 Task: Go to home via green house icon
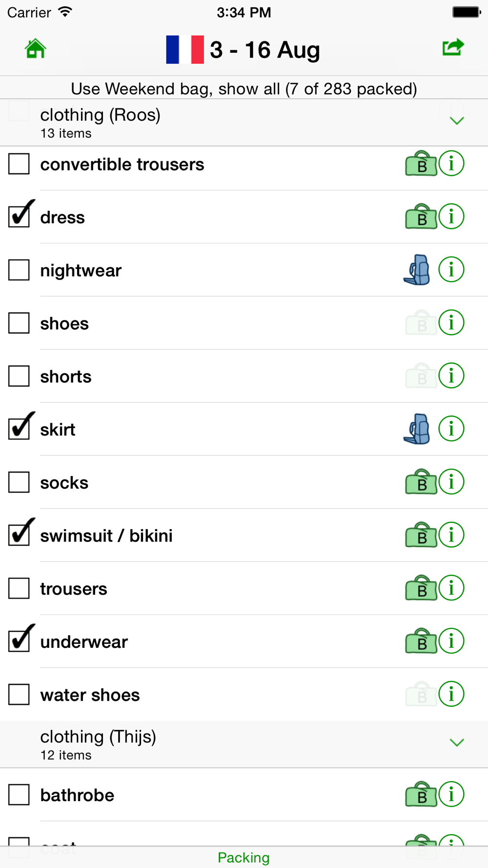[x=35, y=49]
